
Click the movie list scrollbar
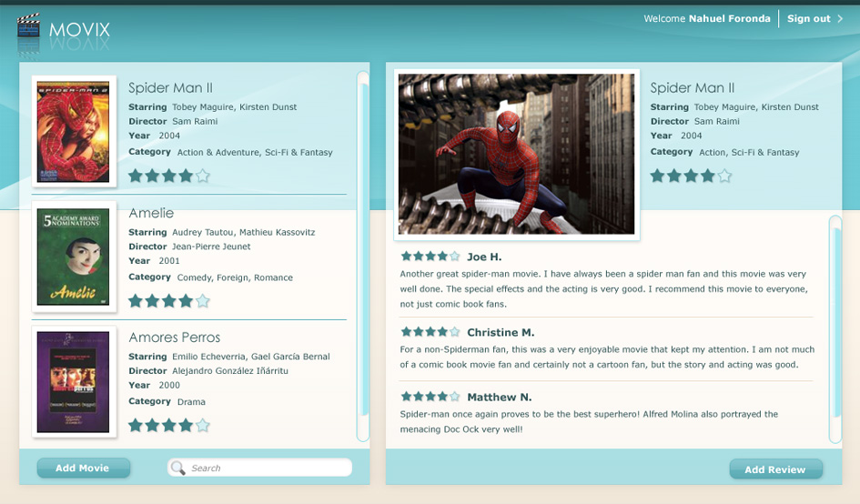pos(363,257)
